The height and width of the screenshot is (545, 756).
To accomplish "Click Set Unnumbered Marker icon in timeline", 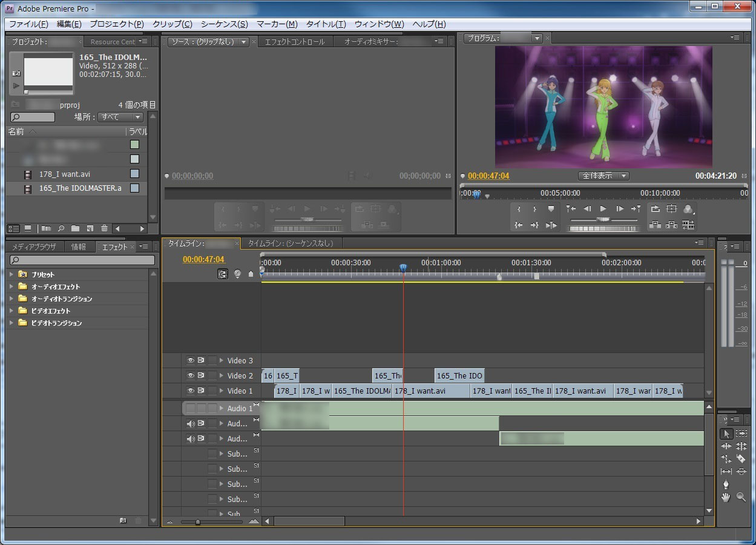I will (x=251, y=274).
